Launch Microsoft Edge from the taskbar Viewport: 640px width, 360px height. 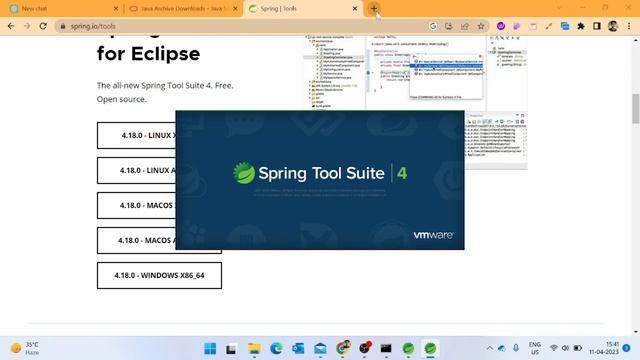[x=276, y=349]
